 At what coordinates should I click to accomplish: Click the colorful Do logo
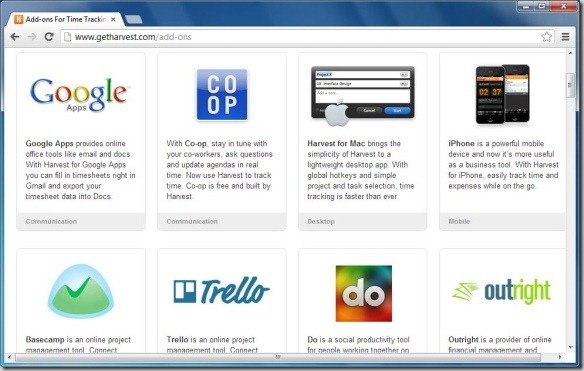pos(364,293)
